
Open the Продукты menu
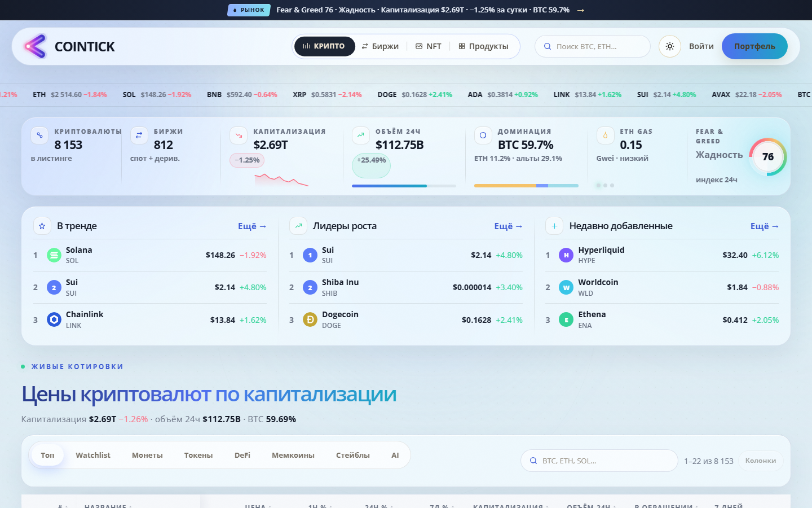click(x=483, y=46)
